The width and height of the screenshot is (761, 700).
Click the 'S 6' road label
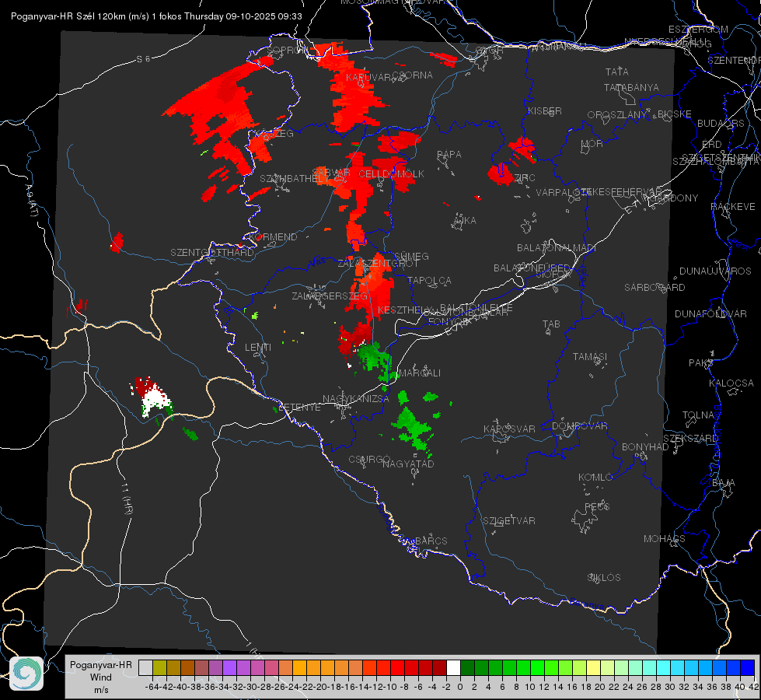pyautogui.click(x=144, y=59)
